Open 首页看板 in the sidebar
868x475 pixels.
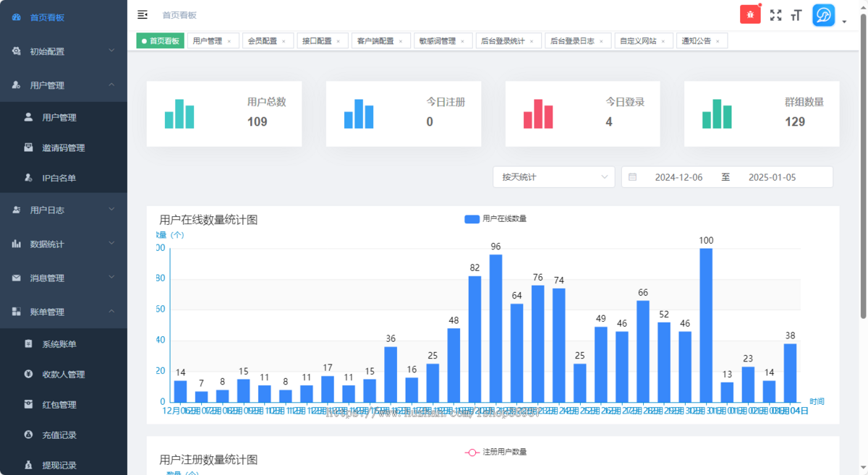[64, 17]
